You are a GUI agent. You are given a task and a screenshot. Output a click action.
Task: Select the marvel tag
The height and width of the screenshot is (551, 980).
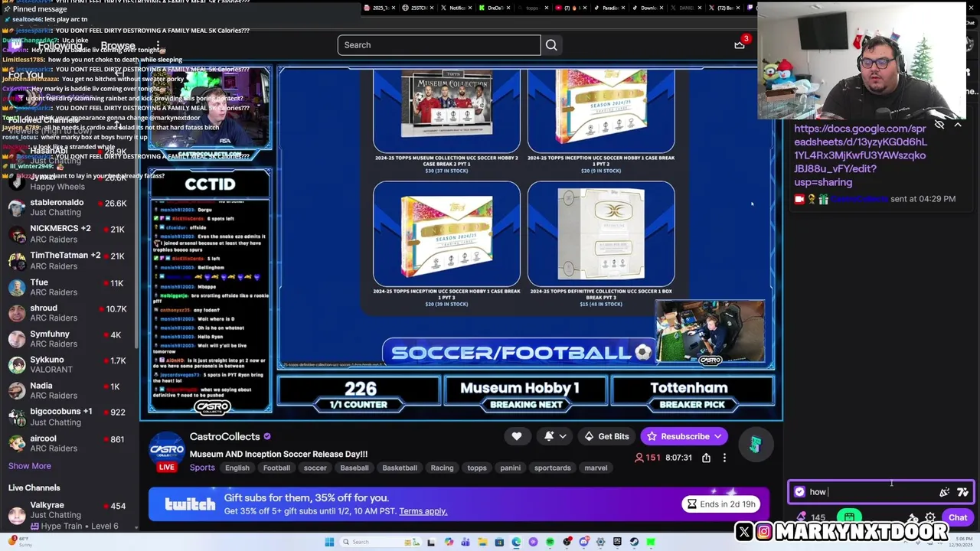[x=596, y=468]
